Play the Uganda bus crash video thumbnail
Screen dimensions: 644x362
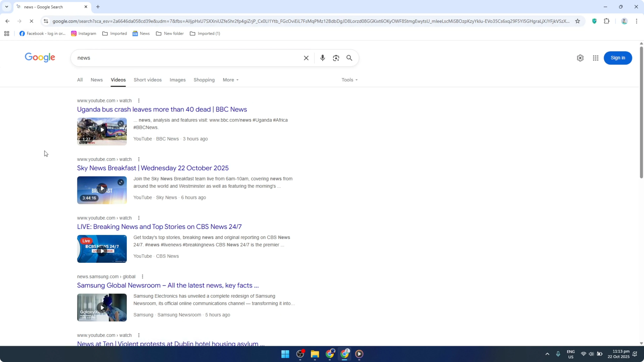point(102,131)
